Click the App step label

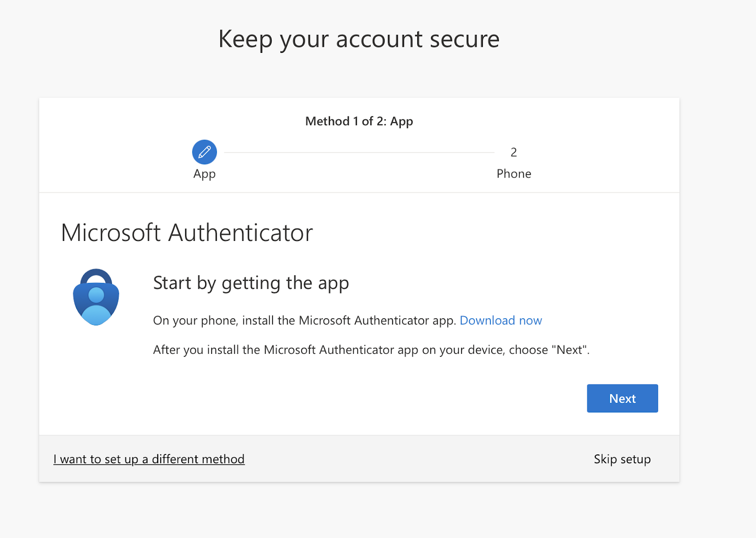coord(205,174)
